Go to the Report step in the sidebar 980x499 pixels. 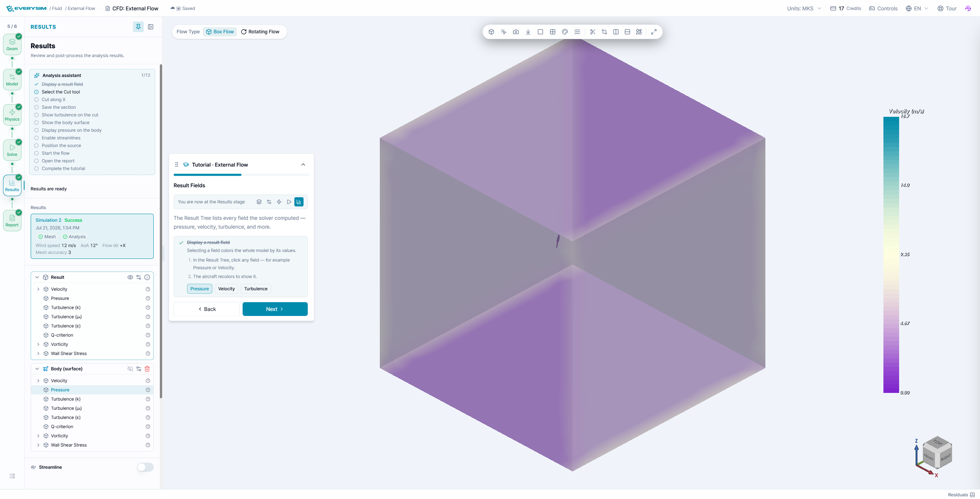point(12,221)
